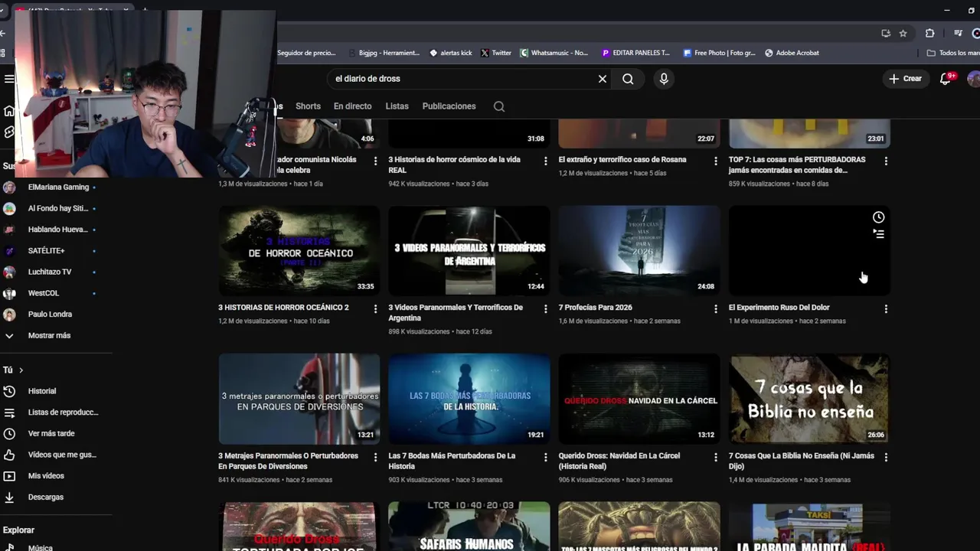Open options menu for Parques De Diversiones video

pos(375,457)
